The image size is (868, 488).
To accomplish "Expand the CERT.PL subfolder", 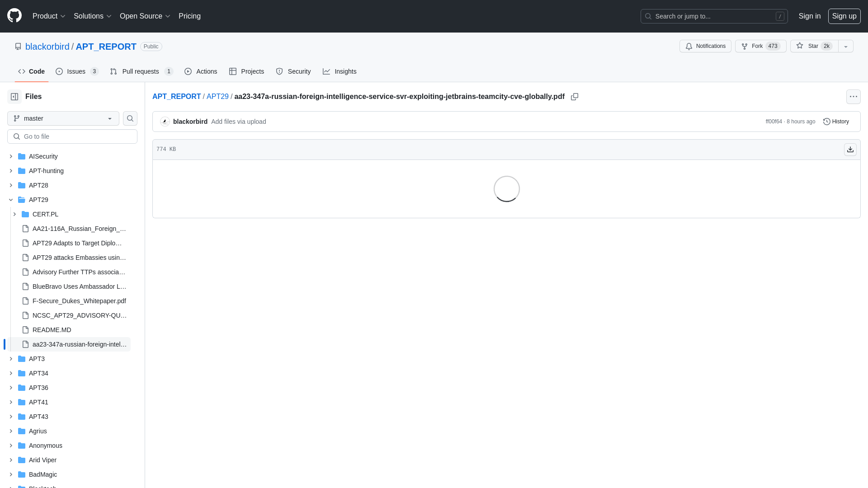I will [14, 214].
